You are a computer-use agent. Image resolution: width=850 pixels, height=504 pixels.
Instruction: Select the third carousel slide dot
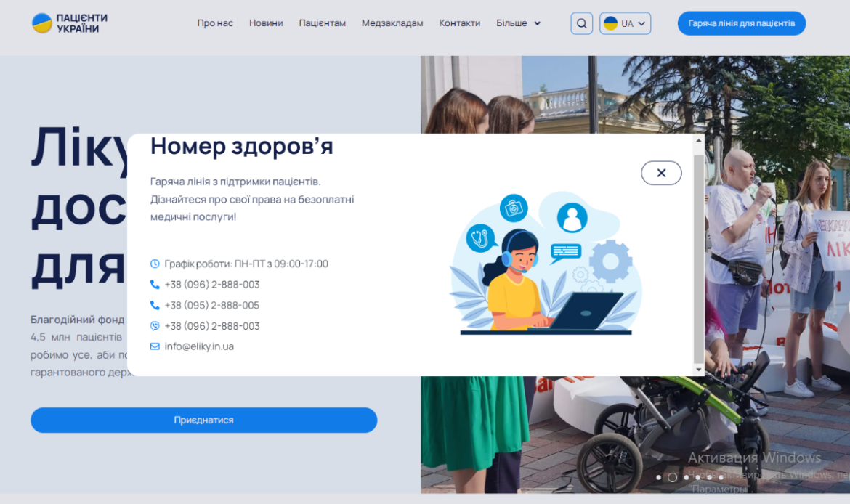click(x=687, y=477)
